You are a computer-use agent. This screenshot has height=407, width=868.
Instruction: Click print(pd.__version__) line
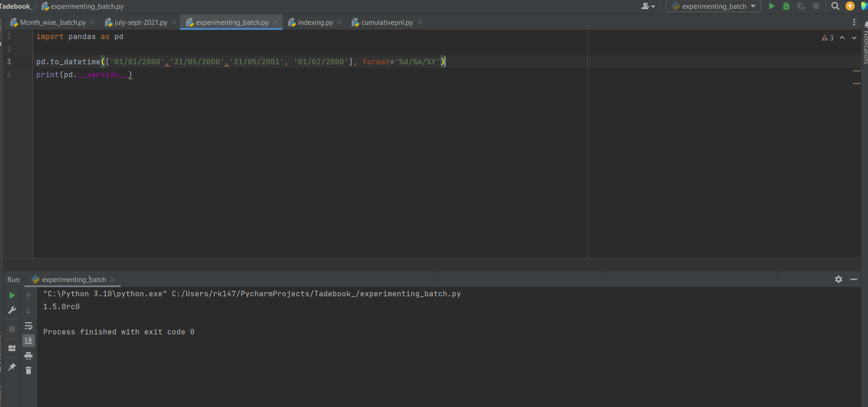pyautogui.click(x=84, y=74)
